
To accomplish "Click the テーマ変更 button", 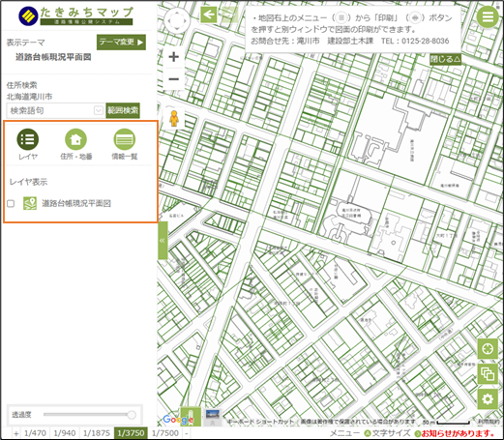I will tap(121, 43).
